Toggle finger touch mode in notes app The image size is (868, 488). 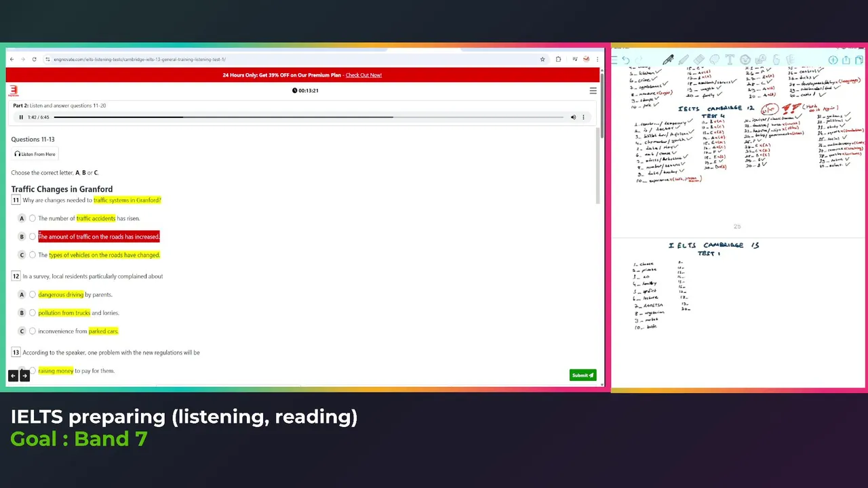[776, 60]
